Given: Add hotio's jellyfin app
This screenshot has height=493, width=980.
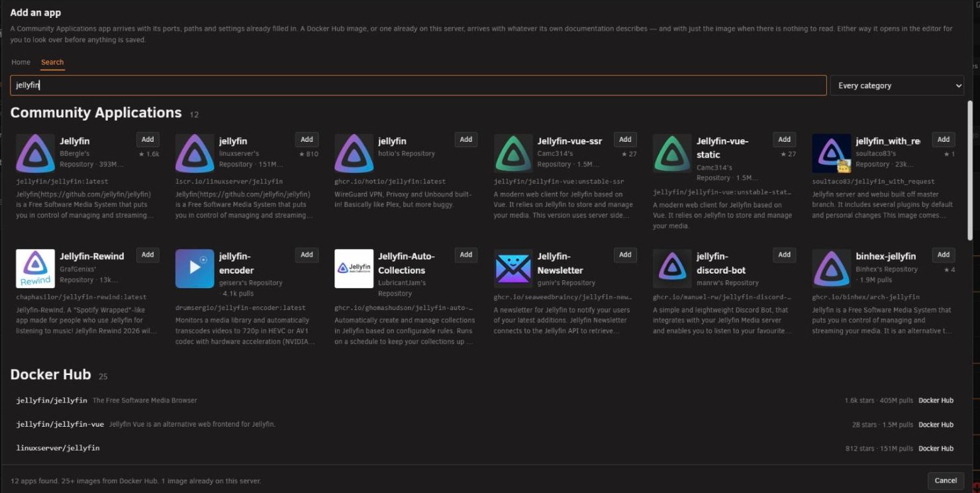Looking at the screenshot, I should pyautogui.click(x=466, y=139).
